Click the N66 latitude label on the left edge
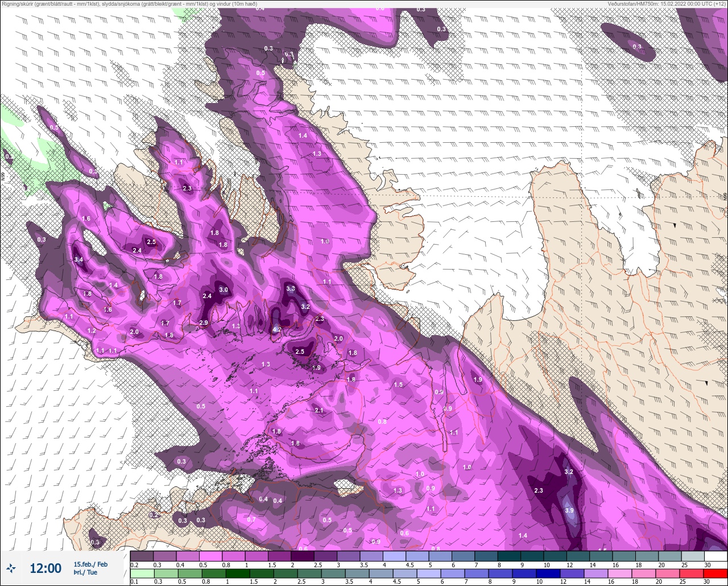 [3, 177]
